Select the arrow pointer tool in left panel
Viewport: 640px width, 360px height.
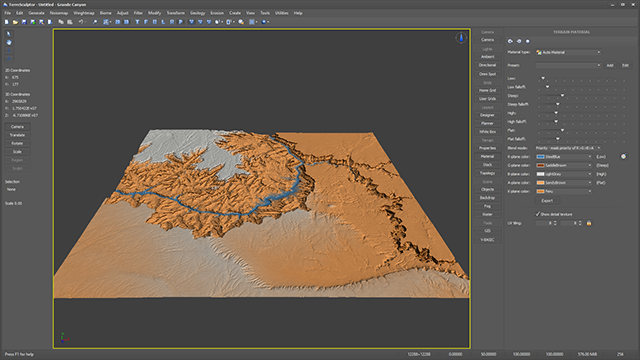tap(9, 34)
